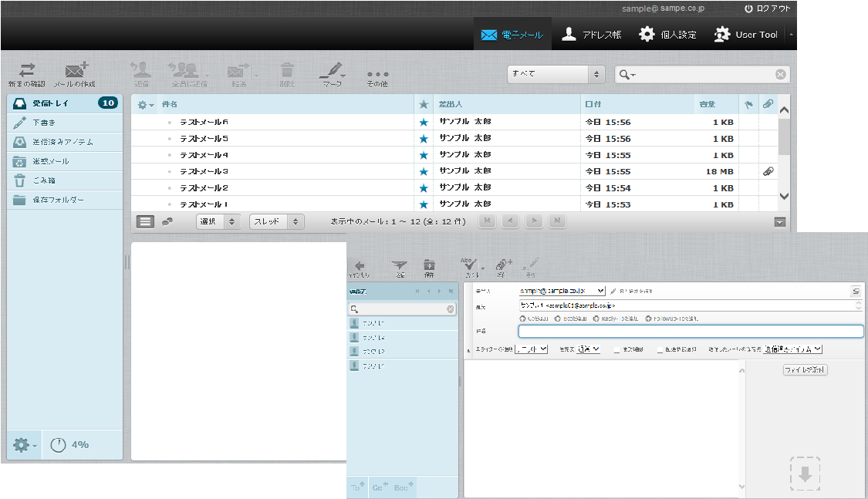Screen dimensions: 868x499
Task: Click the file attach button in compose pane
Action: click(x=805, y=370)
